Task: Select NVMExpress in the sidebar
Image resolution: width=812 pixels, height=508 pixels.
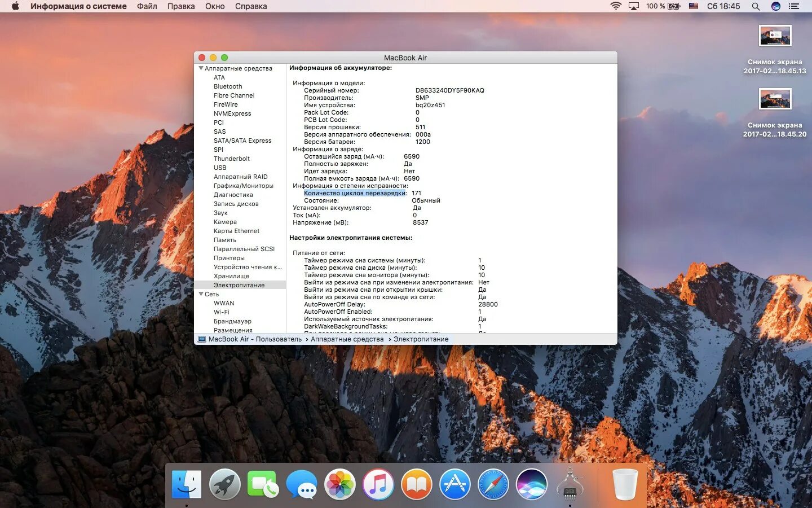Action: point(232,113)
